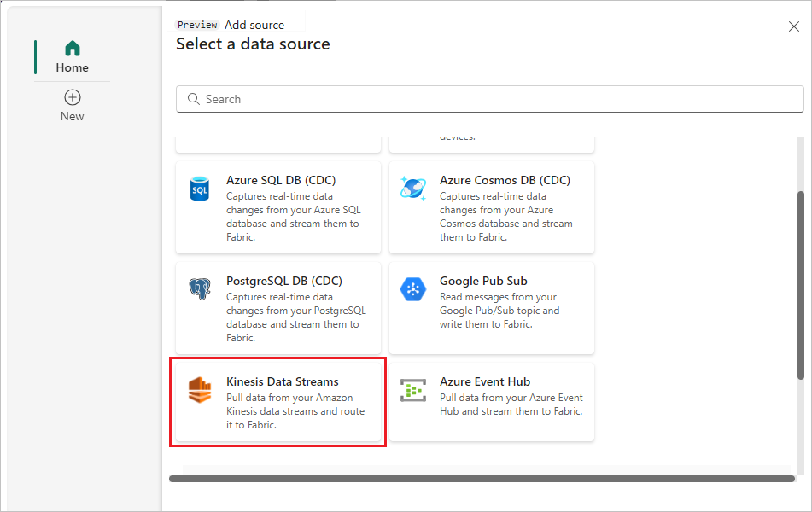Image resolution: width=812 pixels, height=512 pixels.
Task: Select the Home icon in the sidebar
Action: pyautogui.click(x=72, y=48)
